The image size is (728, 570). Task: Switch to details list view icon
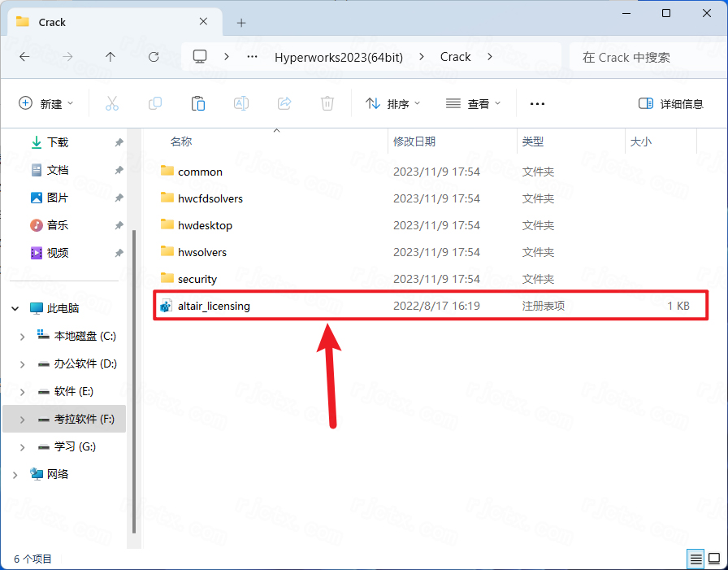click(696, 559)
